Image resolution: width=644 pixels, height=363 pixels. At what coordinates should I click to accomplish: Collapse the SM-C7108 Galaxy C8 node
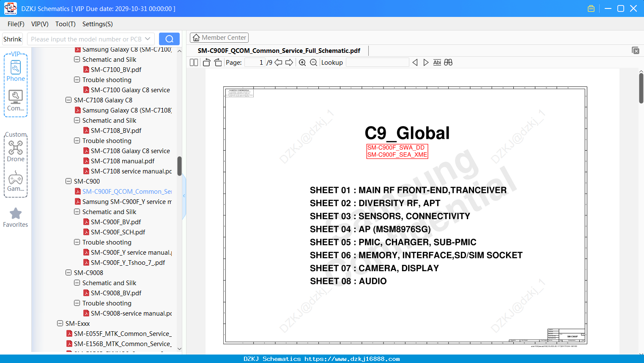tap(69, 100)
